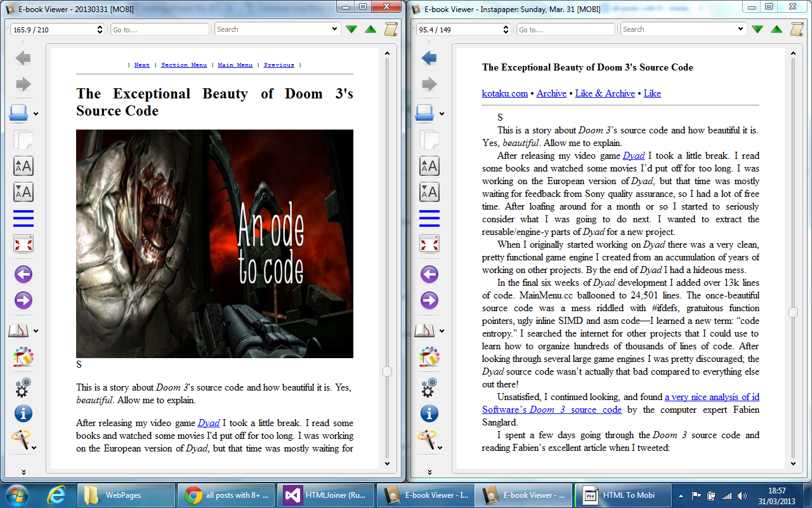Image resolution: width=812 pixels, height=508 pixels.
Task: Click the Forward arrow in the left viewer
Action: 23,84
